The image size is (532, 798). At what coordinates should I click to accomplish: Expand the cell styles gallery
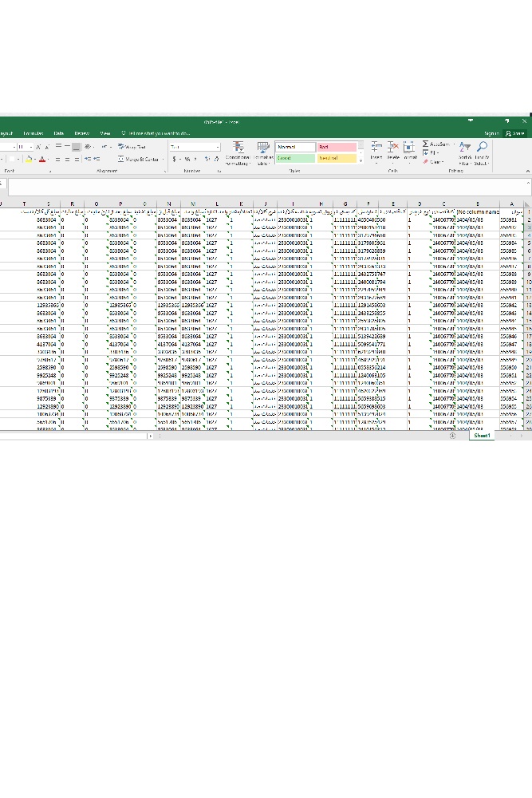tap(361, 160)
